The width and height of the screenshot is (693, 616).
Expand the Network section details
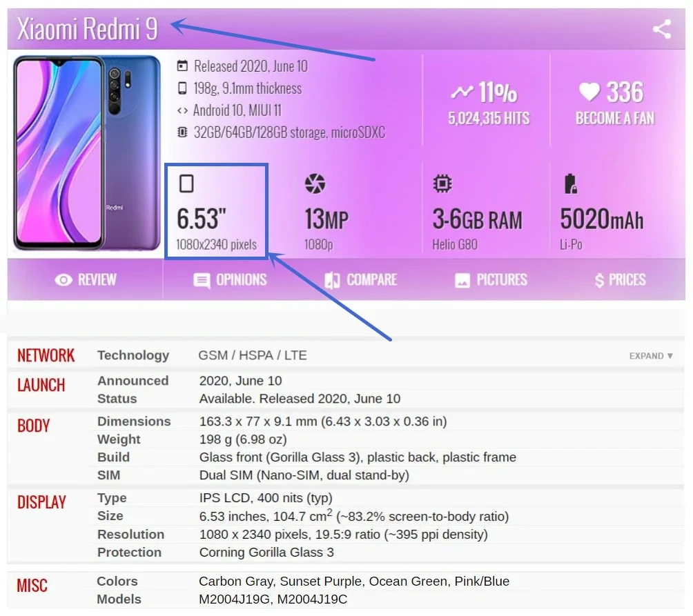(x=651, y=356)
